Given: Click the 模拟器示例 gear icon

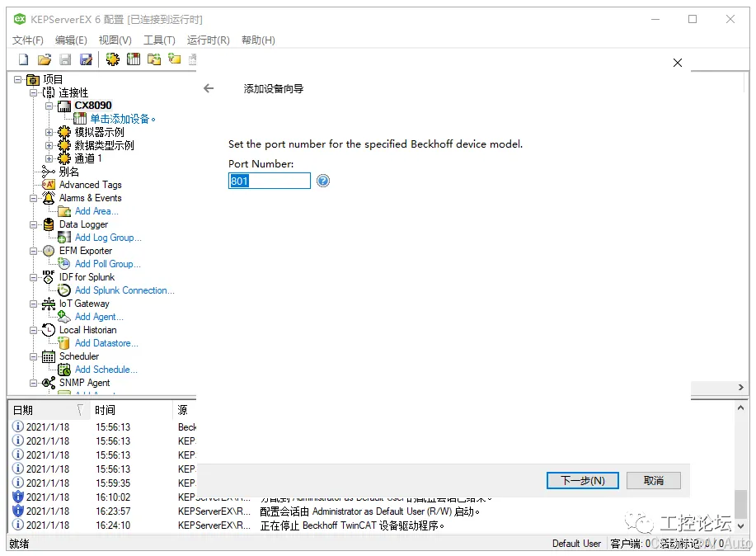Looking at the screenshot, I should click(x=64, y=132).
